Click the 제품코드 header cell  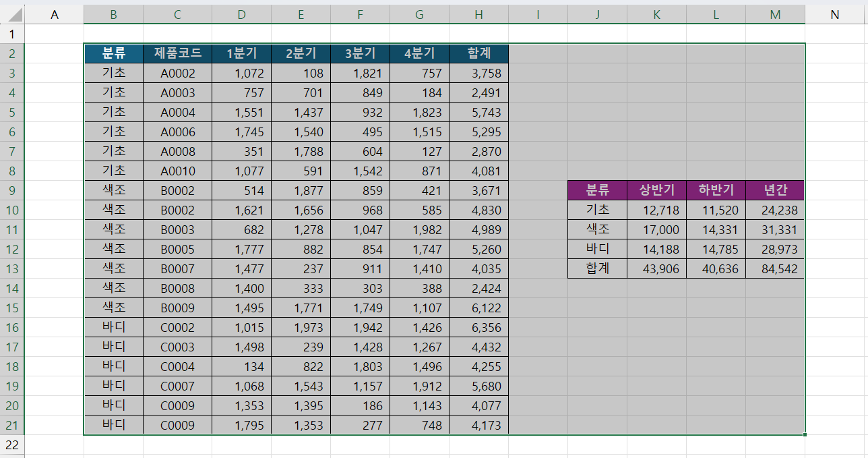177,53
